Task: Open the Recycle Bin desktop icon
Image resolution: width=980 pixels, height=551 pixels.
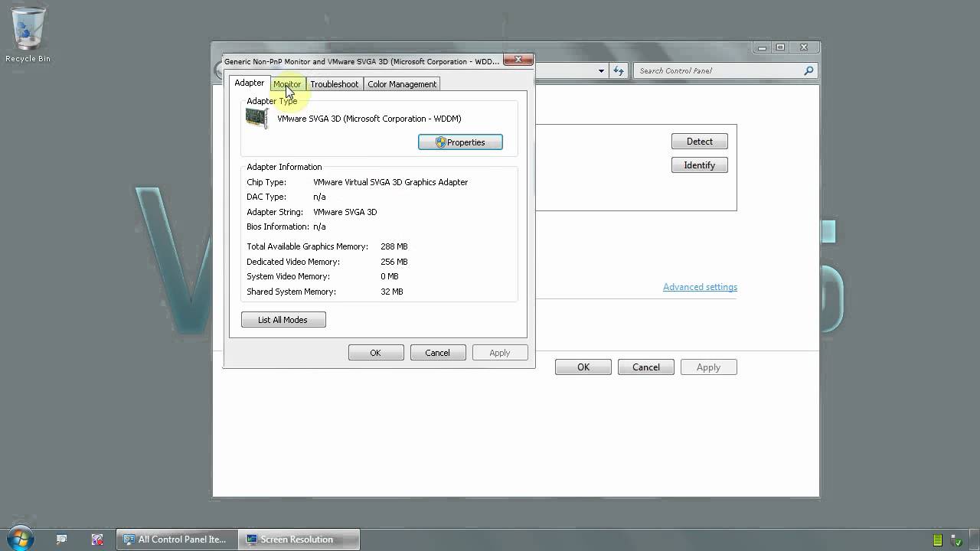Action: coord(28,36)
